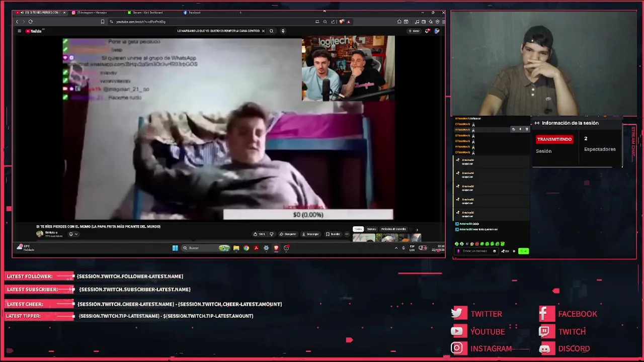This screenshot has height=362, width=644.
Task: Open the emoji picker in chat input
Action: [495, 251]
